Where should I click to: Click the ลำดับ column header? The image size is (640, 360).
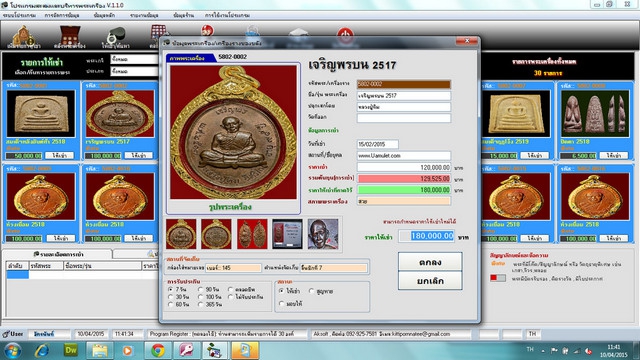pos(17,266)
